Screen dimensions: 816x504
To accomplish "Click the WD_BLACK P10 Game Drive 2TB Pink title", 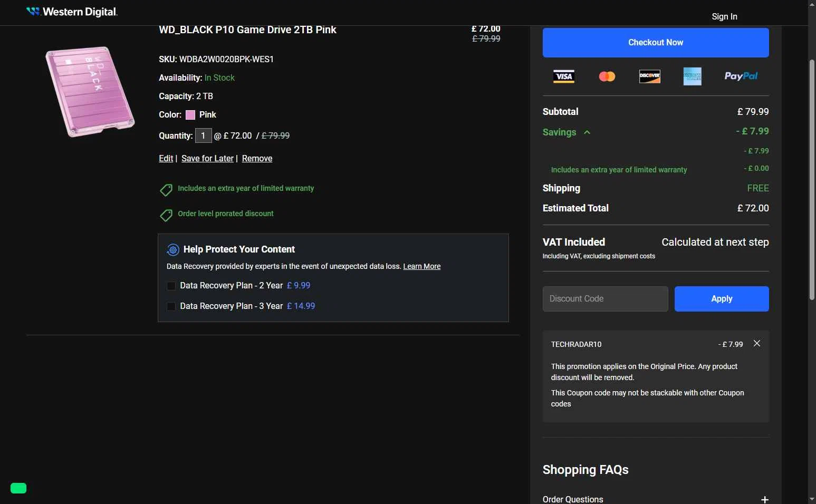I will tap(247, 30).
